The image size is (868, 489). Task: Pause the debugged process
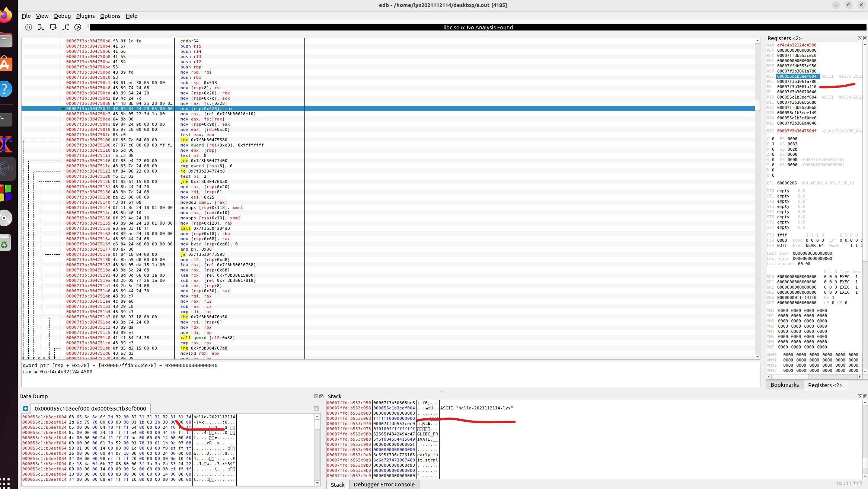click(x=29, y=27)
